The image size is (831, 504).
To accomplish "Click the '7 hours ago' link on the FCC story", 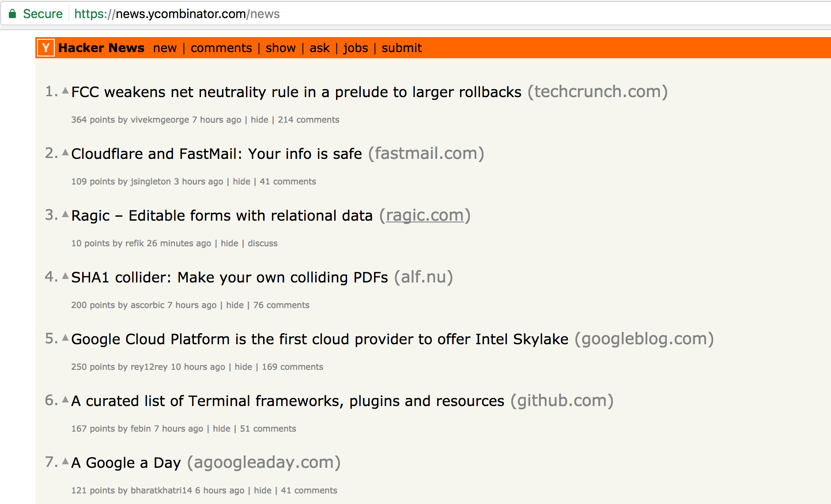I will [217, 120].
